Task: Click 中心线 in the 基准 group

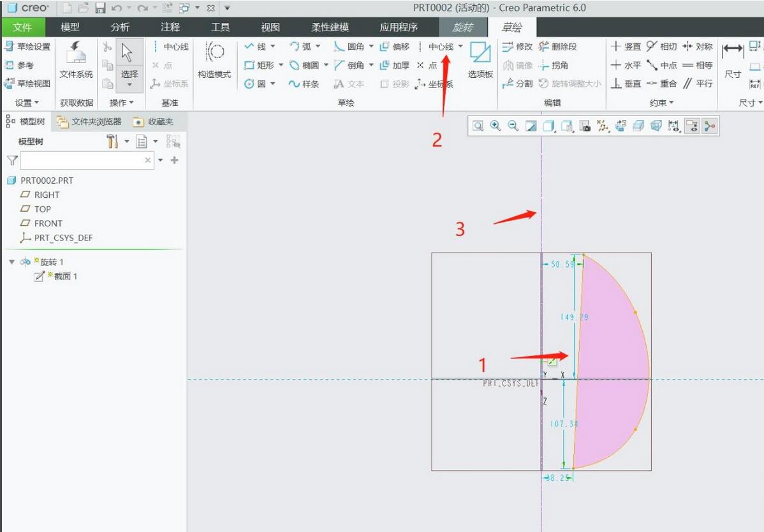Action: point(170,47)
